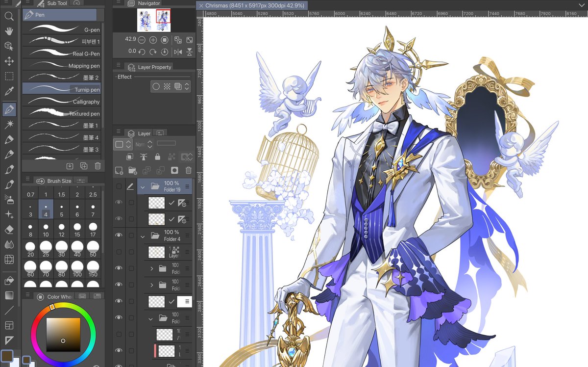
Task: Select the Layer tab
Action: (x=140, y=133)
